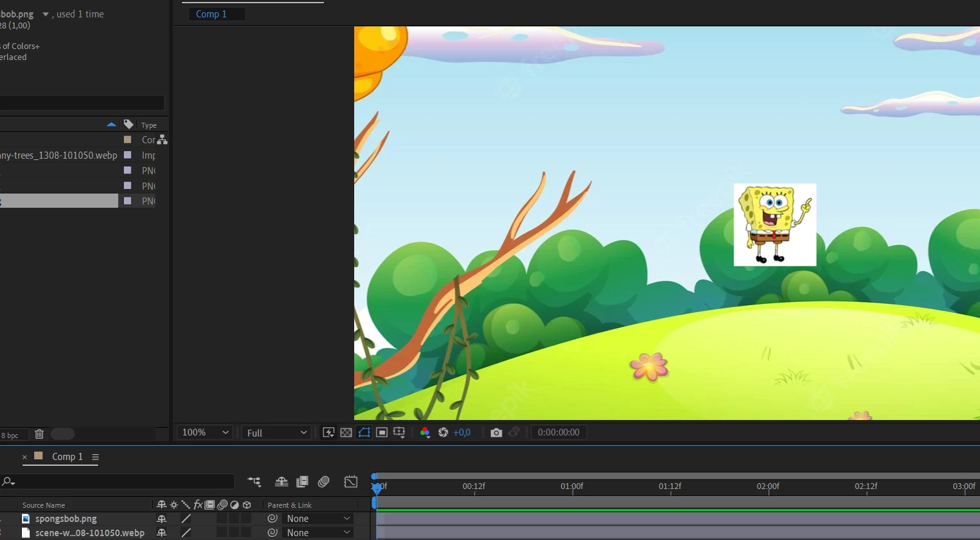Click the spongsbob.png layer duration bar

click(678, 519)
